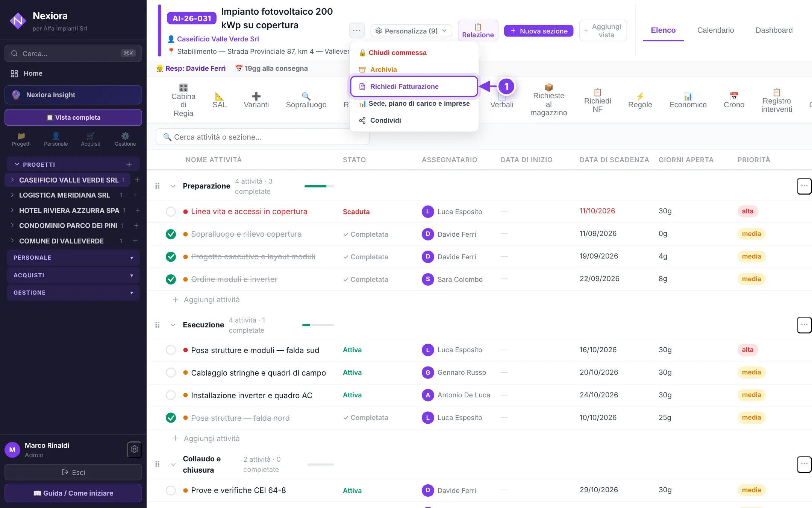Collapse the Esecuzione section
Viewport: 812px width, 508px height.
tap(173, 325)
